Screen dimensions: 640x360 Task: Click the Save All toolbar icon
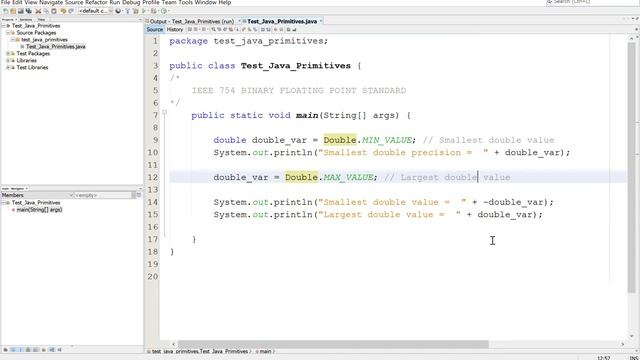pyautogui.click(x=29, y=11)
